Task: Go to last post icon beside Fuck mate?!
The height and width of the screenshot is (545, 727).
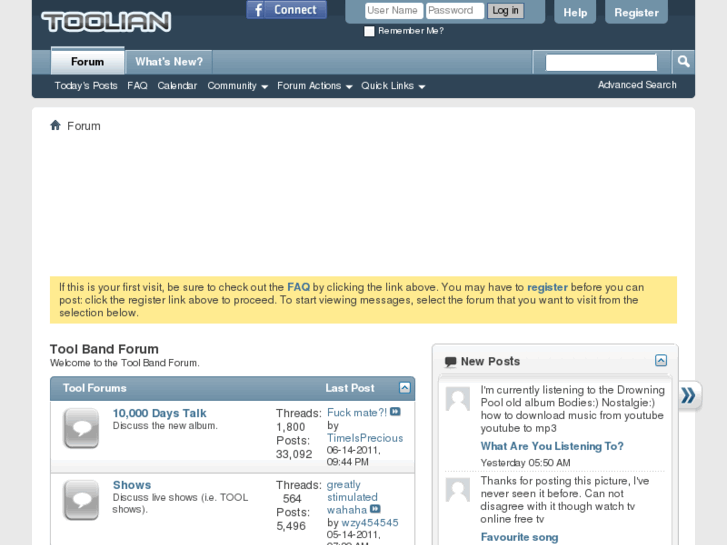Action: (x=395, y=412)
